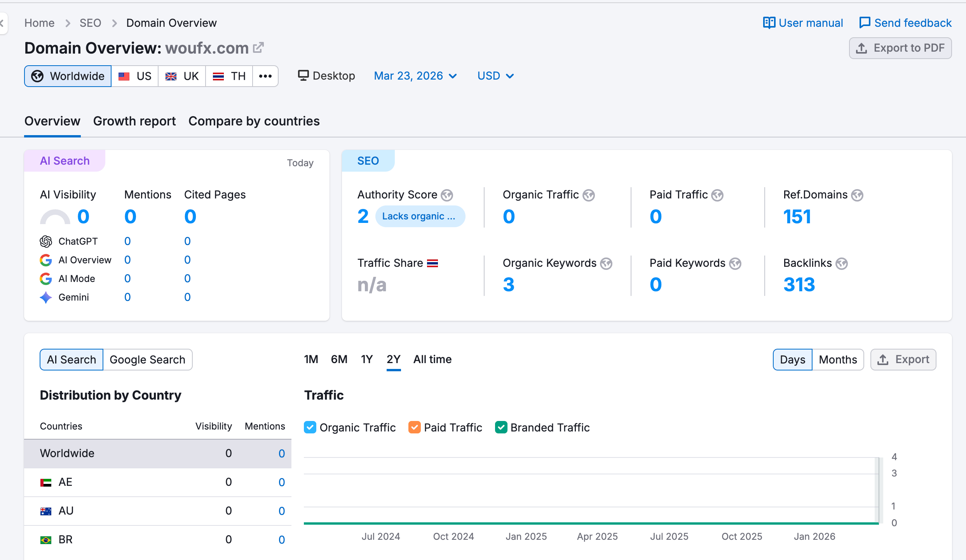Click the Google icon for AI Overview
This screenshot has height=560, width=966.
point(46,260)
